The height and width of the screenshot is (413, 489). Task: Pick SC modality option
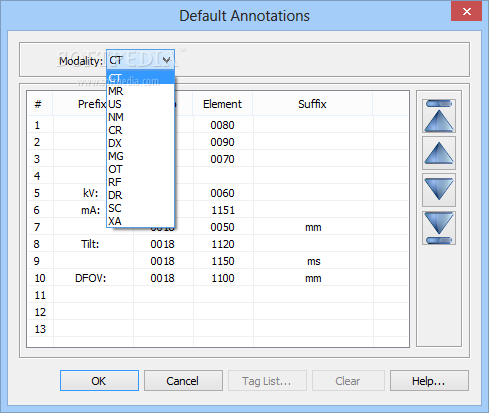(x=140, y=208)
